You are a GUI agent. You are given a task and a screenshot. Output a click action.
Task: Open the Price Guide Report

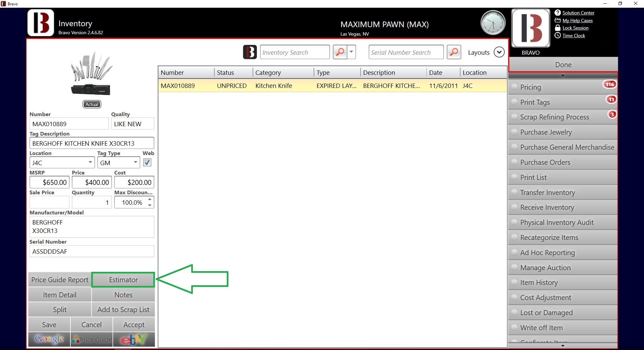point(60,280)
